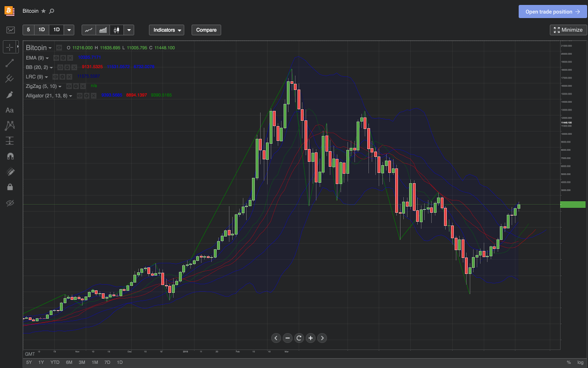Viewport: 588px width, 368px height.
Task: Click the Compare button
Action: coord(206,30)
